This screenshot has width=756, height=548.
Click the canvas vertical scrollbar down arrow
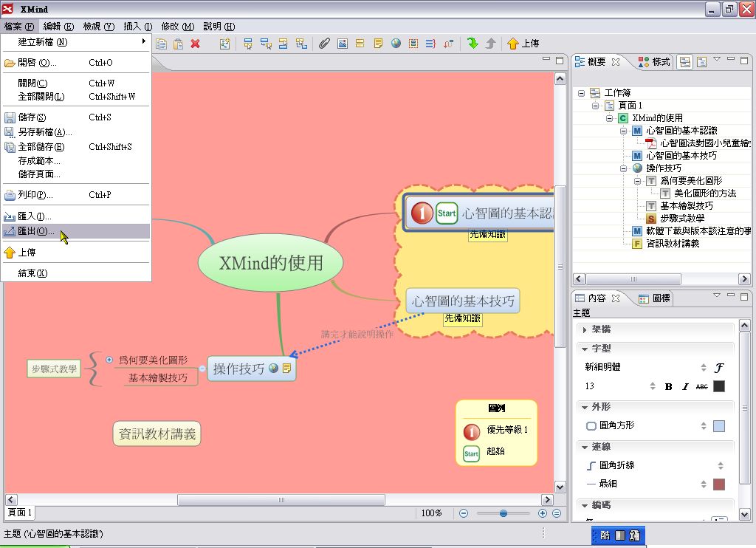(x=560, y=487)
